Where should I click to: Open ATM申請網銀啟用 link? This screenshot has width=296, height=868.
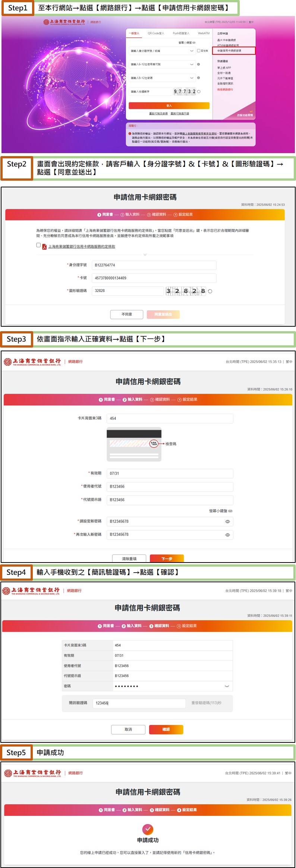[x=228, y=45]
